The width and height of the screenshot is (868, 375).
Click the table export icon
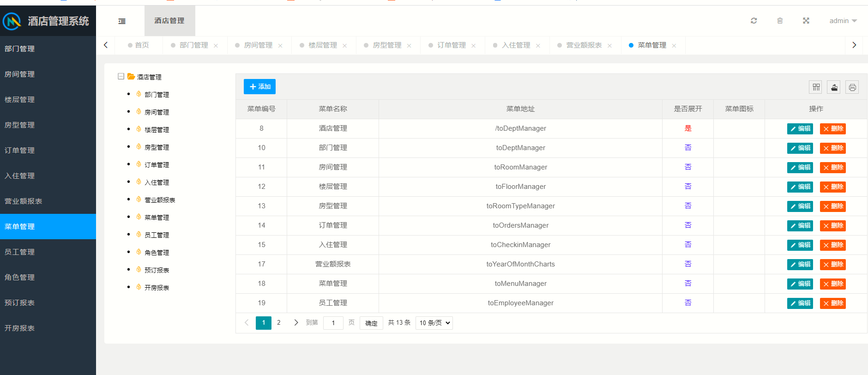tap(834, 87)
